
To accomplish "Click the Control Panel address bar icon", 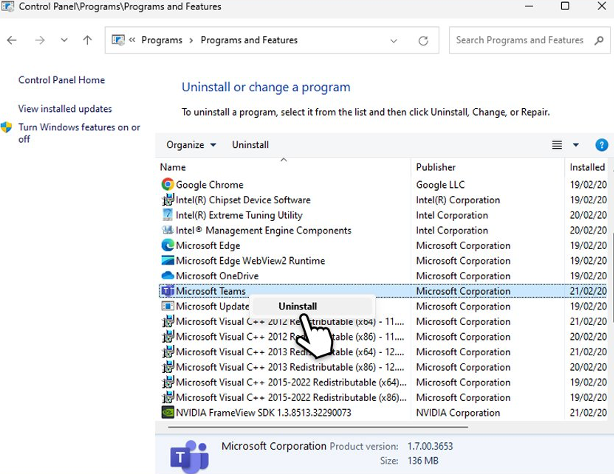I will (118, 40).
